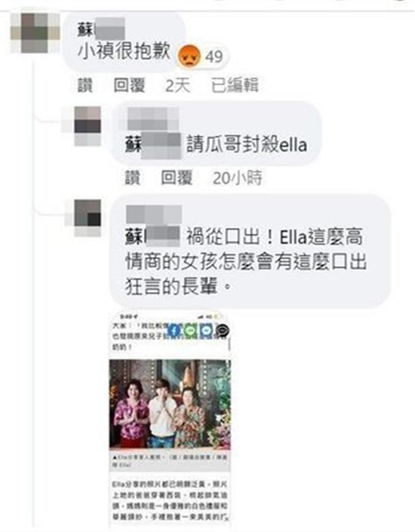Viewport: 415px width, 532px height.
Task: Reply to the 小禎很抱歉 comment via 回覆
Action: [x=129, y=85]
